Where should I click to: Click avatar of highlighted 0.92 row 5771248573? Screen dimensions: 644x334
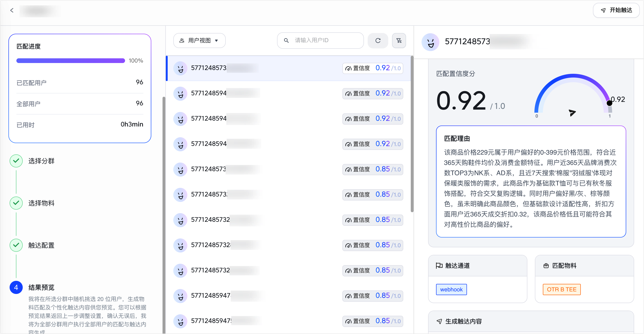coord(180,68)
